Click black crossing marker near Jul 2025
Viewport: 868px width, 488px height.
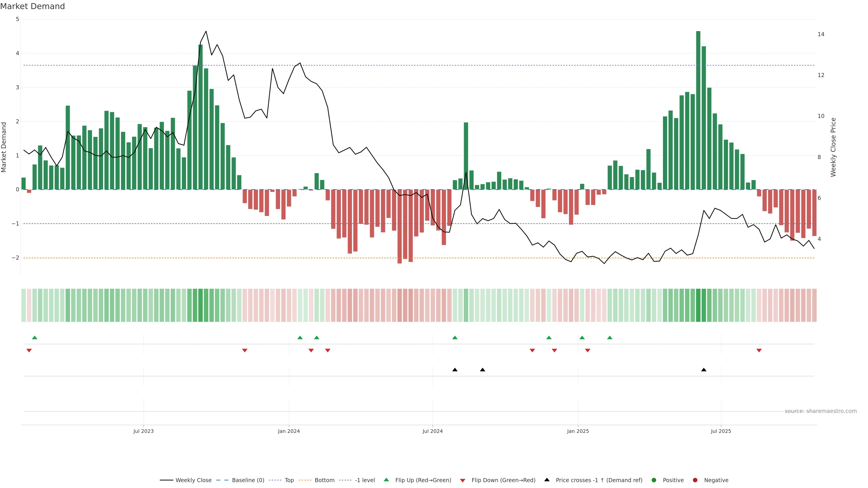coord(704,370)
